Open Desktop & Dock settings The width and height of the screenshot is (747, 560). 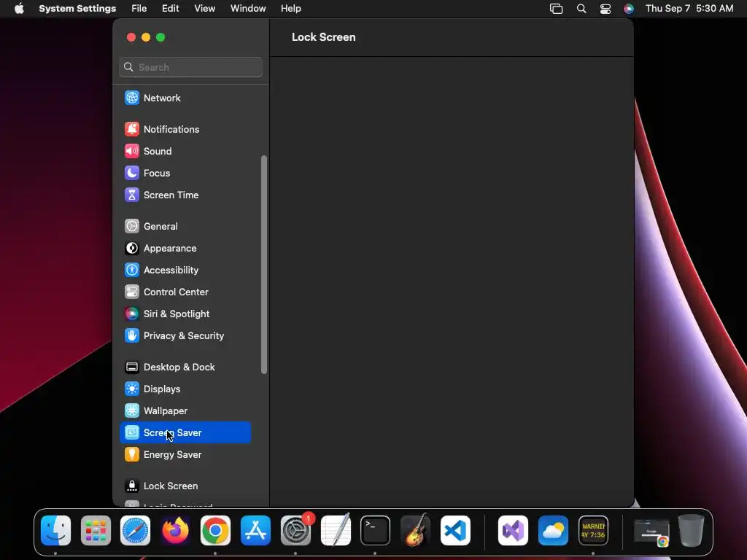[185, 367]
